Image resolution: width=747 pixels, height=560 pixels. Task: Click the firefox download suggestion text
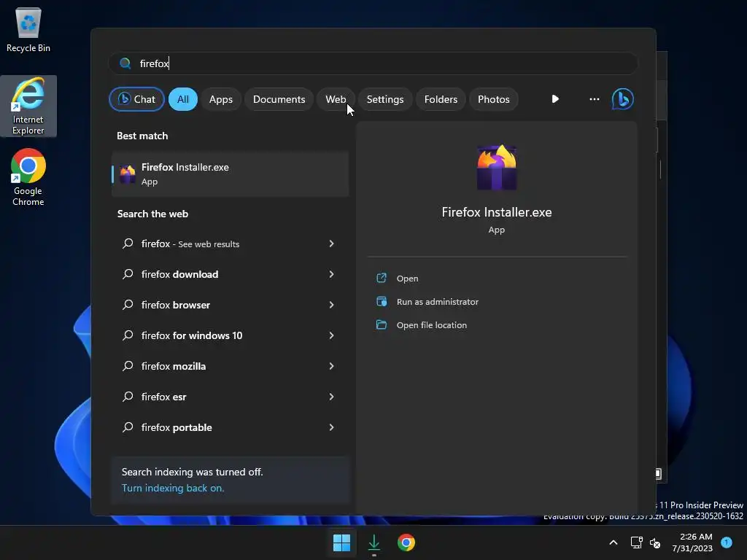pyautogui.click(x=179, y=274)
